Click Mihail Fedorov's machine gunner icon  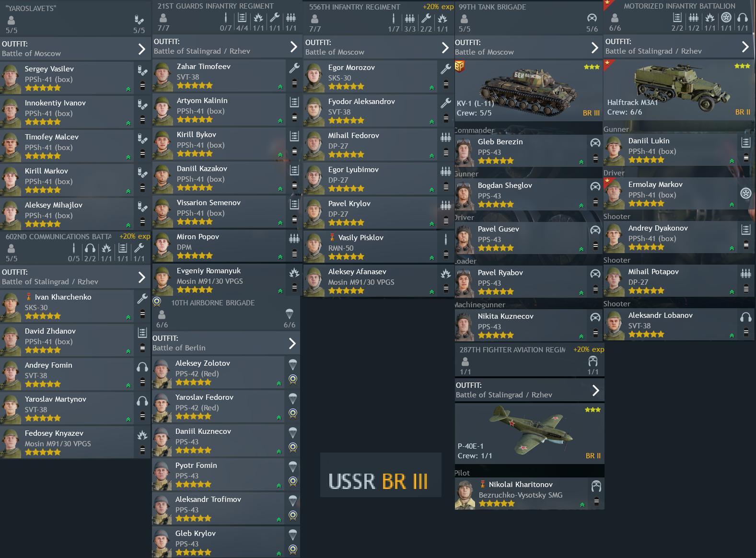pos(446,137)
